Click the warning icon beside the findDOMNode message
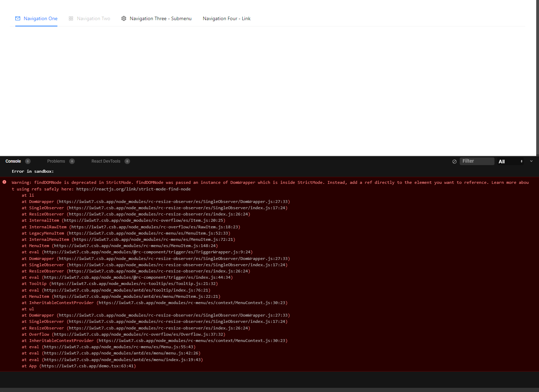 pyautogui.click(x=4, y=182)
